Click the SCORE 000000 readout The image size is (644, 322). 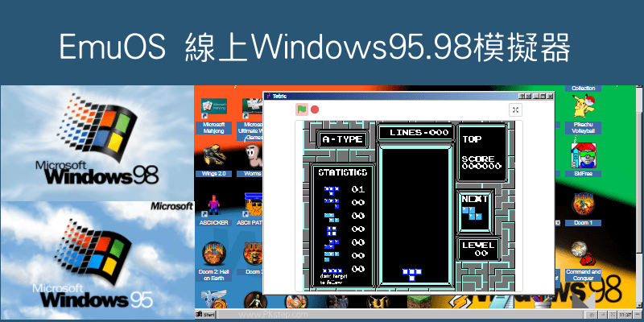point(481,163)
